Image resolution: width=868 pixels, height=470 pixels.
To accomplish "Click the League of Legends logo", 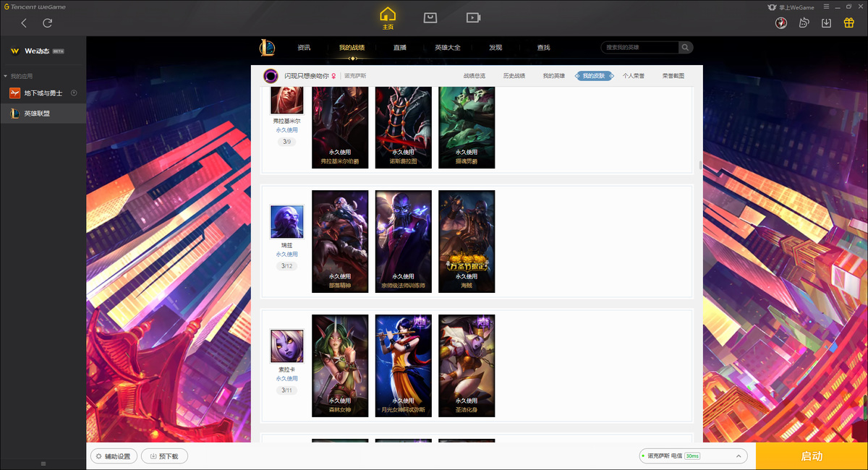I will pyautogui.click(x=267, y=48).
